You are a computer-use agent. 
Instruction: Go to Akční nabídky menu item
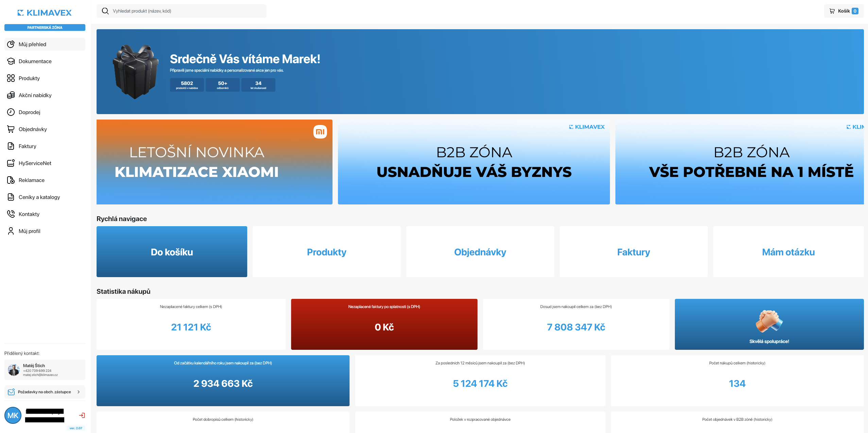point(45,95)
